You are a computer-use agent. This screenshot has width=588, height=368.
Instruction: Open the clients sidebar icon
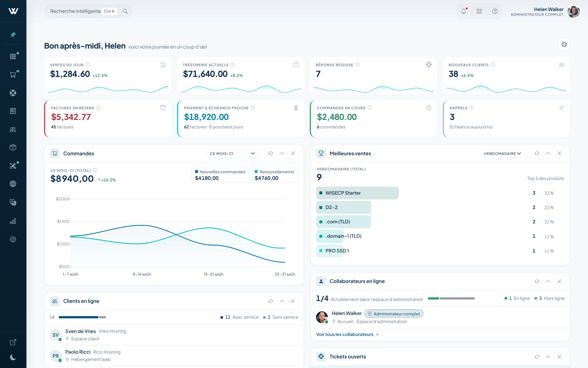point(13,129)
